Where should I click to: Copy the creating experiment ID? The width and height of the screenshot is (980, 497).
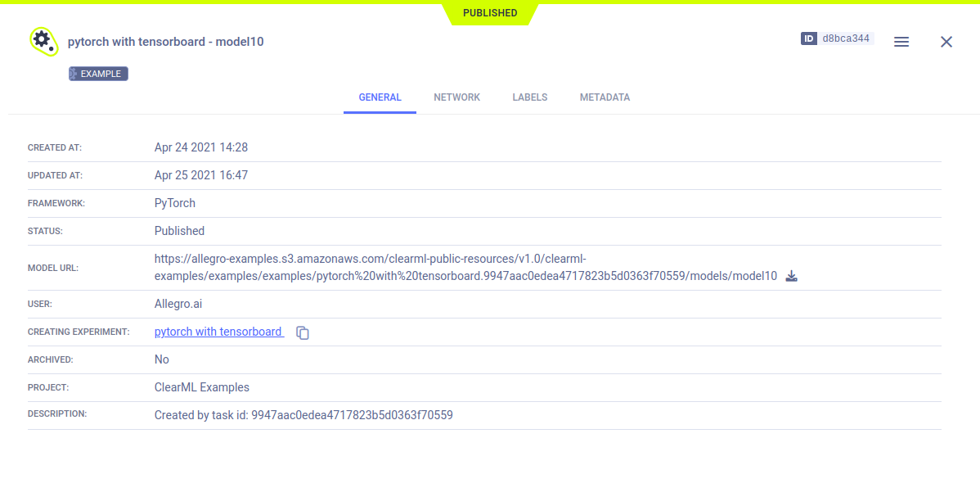[x=303, y=332]
